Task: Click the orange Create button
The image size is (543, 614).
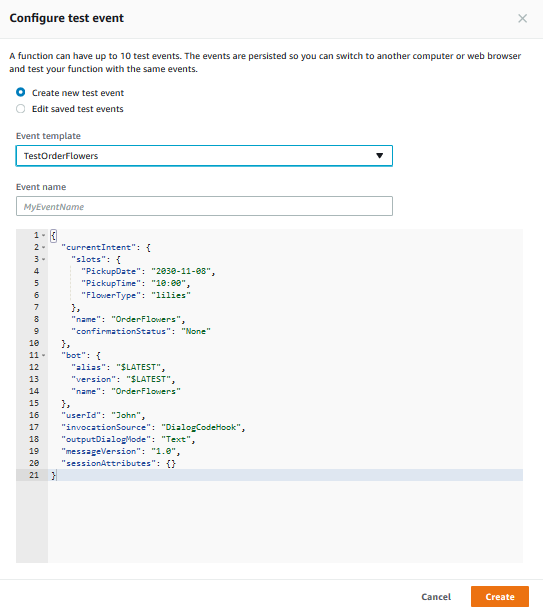Action: click(x=500, y=597)
